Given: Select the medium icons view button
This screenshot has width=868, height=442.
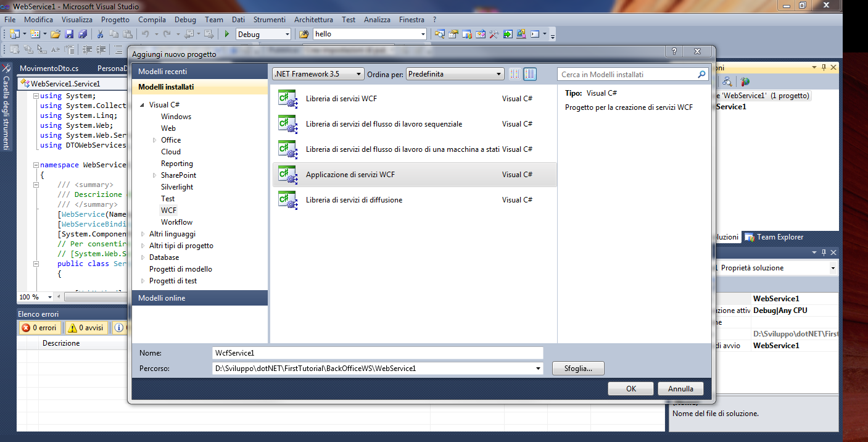Looking at the screenshot, I should coord(530,74).
